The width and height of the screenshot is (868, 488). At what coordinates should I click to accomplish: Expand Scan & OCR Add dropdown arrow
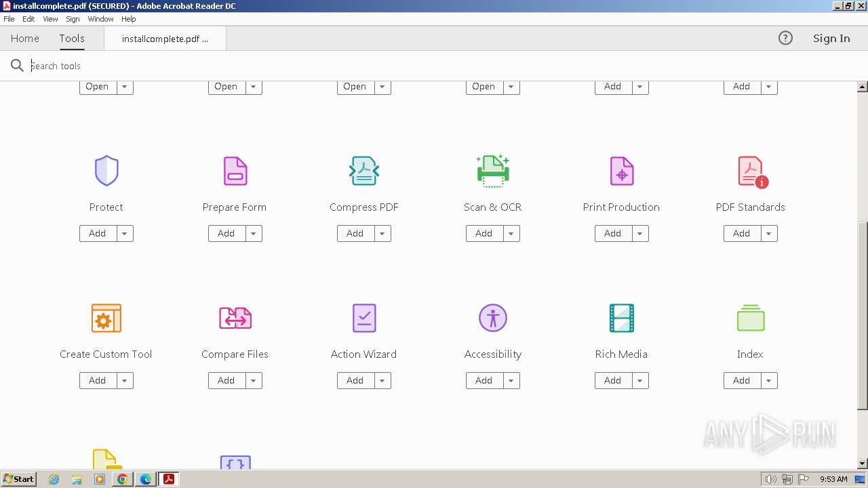click(511, 233)
